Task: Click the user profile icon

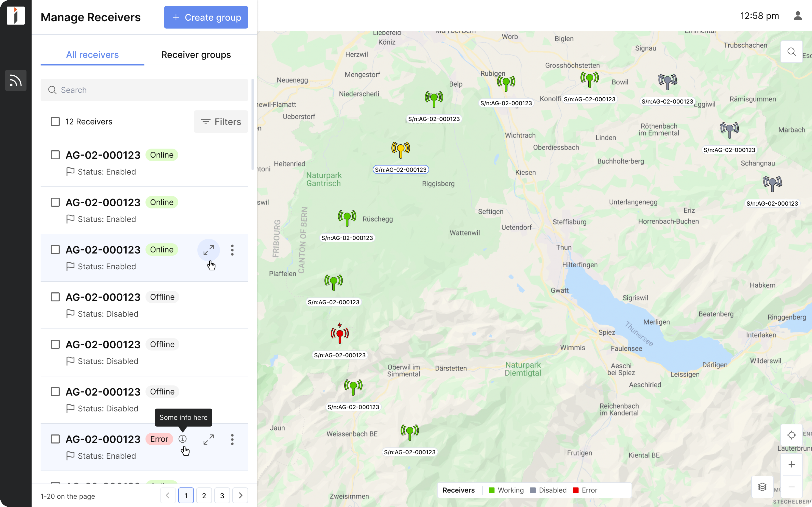Action: click(x=798, y=16)
